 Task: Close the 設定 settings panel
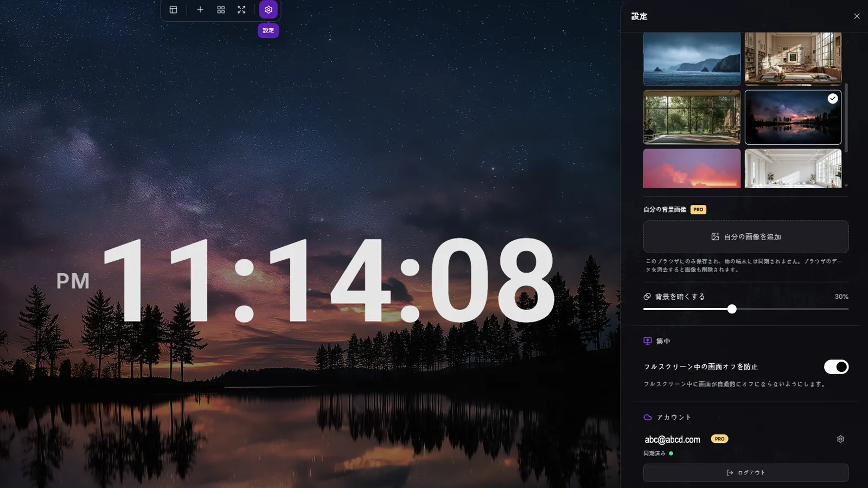tap(857, 16)
